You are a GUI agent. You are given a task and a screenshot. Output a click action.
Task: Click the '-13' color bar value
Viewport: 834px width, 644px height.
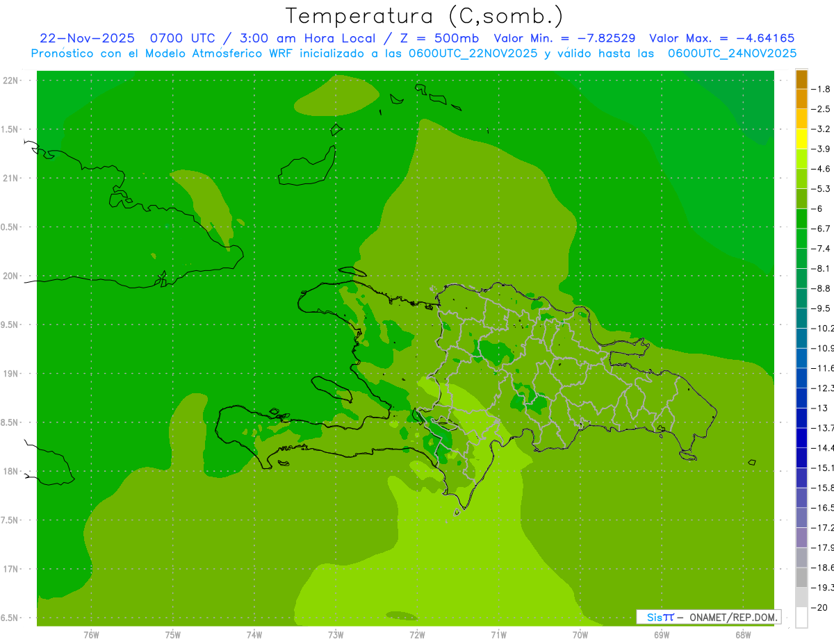(x=819, y=408)
